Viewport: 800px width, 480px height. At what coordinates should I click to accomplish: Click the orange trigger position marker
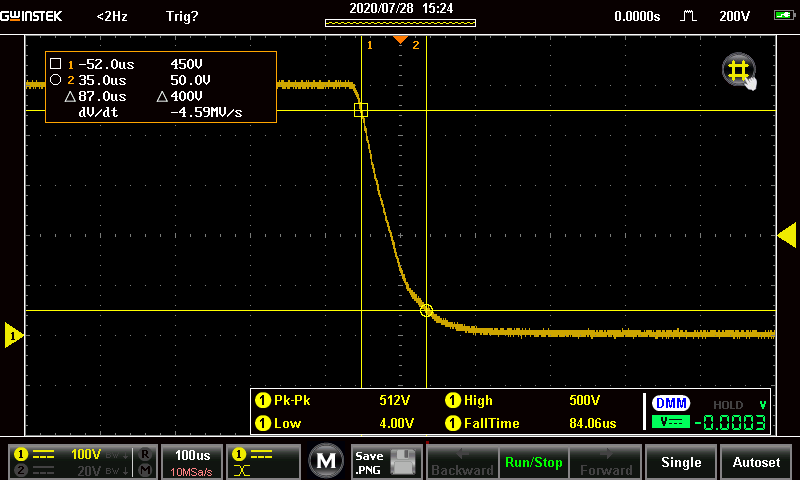coord(401,39)
